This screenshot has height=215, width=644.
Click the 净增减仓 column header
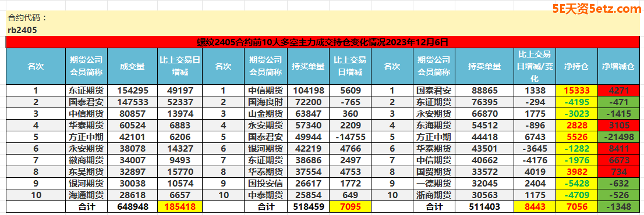(x=618, y=66)
